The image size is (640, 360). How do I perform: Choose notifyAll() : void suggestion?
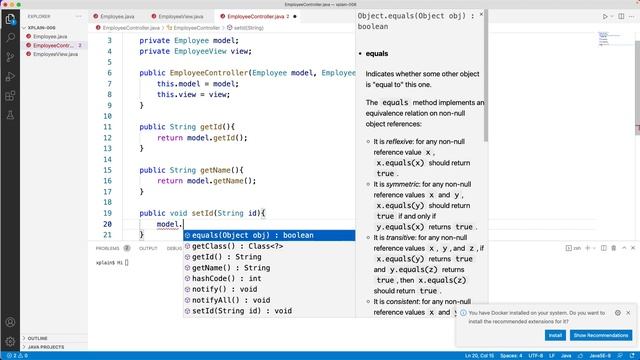pyautogui.click(x=269, y=300)
